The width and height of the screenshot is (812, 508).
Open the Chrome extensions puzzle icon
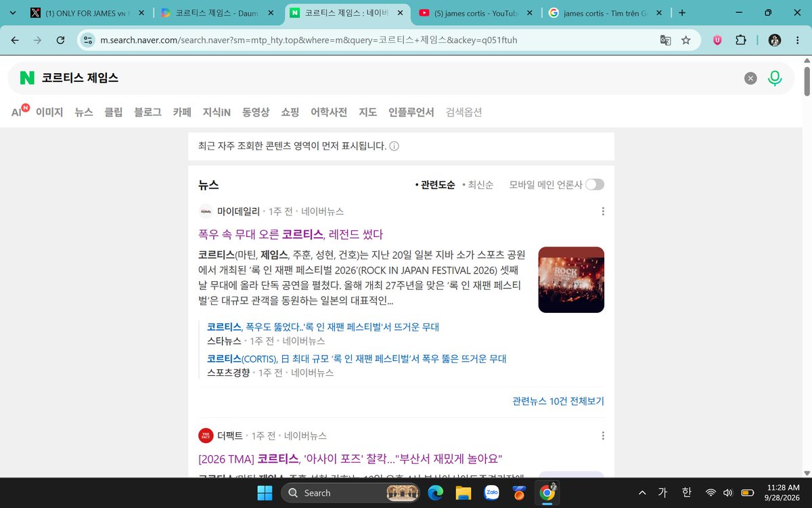(740, 40)
